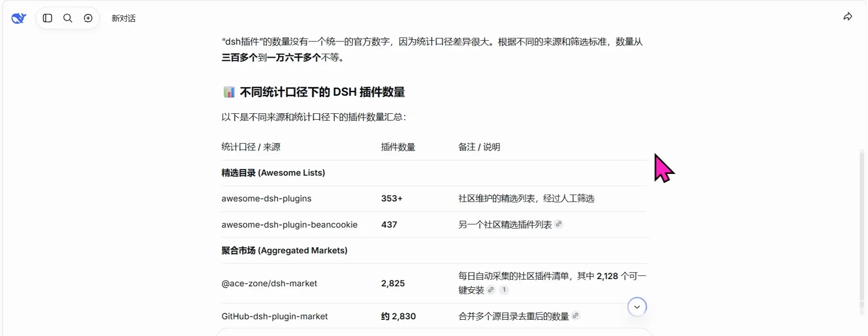Click the awesome-dsh-plugin-beancookie cell

point(289,224)
